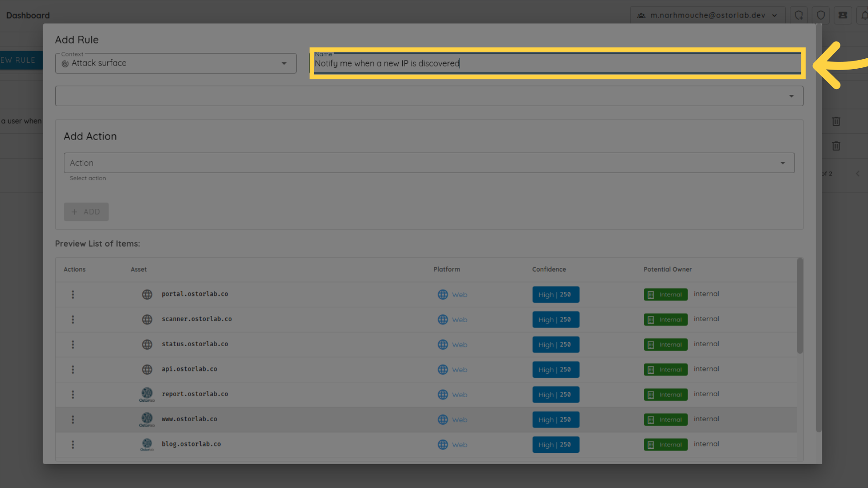868x488 pixels.
Task: Click the ticket icon in the top bar
Action: pos(843,15)
